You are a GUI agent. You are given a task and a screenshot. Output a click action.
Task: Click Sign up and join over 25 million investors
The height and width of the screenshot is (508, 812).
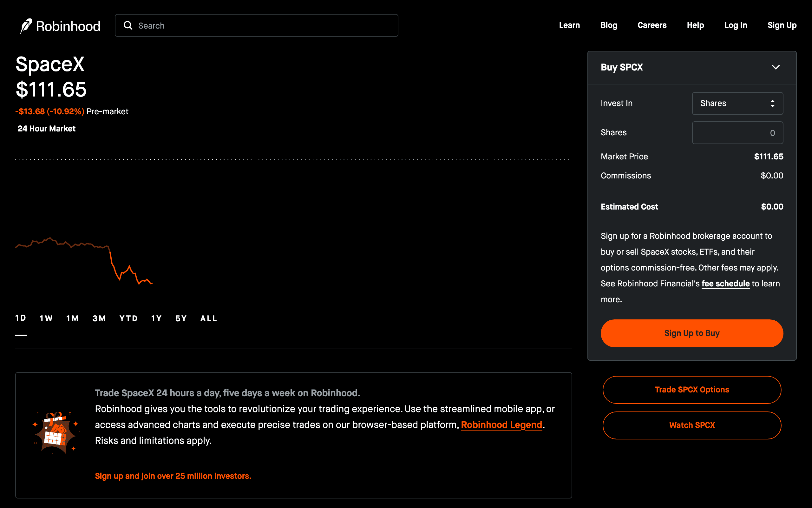(x=173, y=476)
